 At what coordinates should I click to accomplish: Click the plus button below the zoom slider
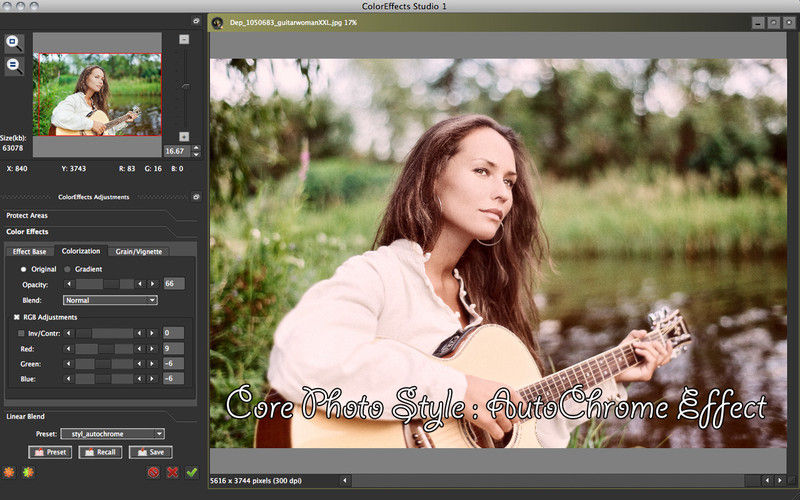click(184, 136)
